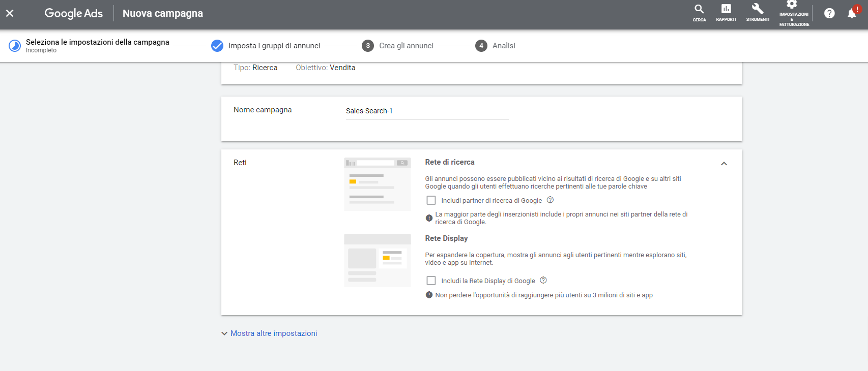
Task: Click the Nome campagna label
Action: 263,110
